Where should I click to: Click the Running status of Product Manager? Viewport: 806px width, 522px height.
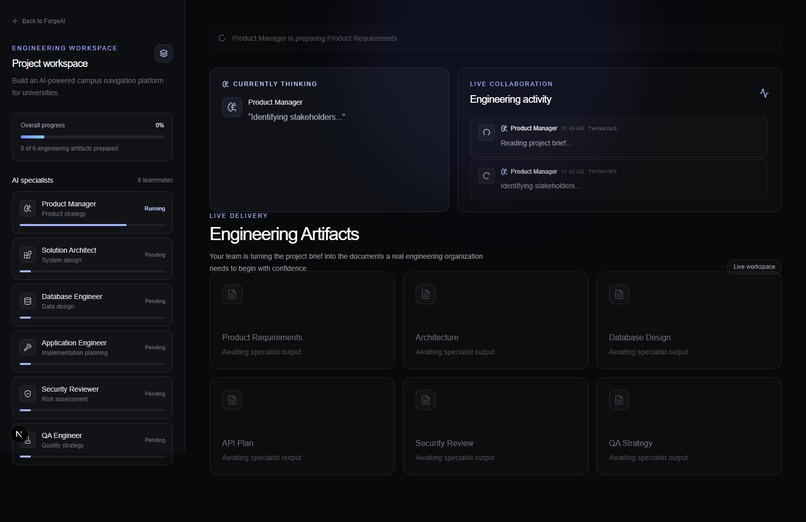tap(155, 209)
